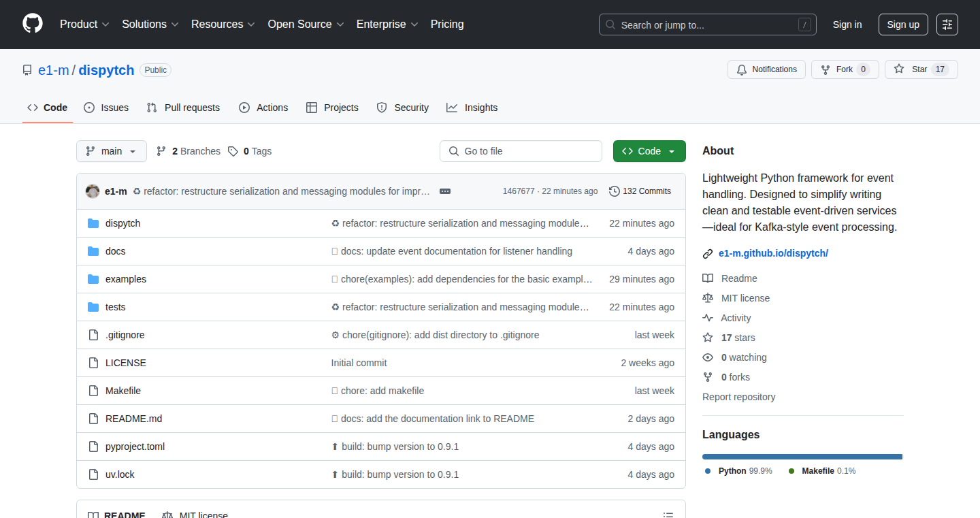Expand the Solutions menu

click(x=150, y=24)
